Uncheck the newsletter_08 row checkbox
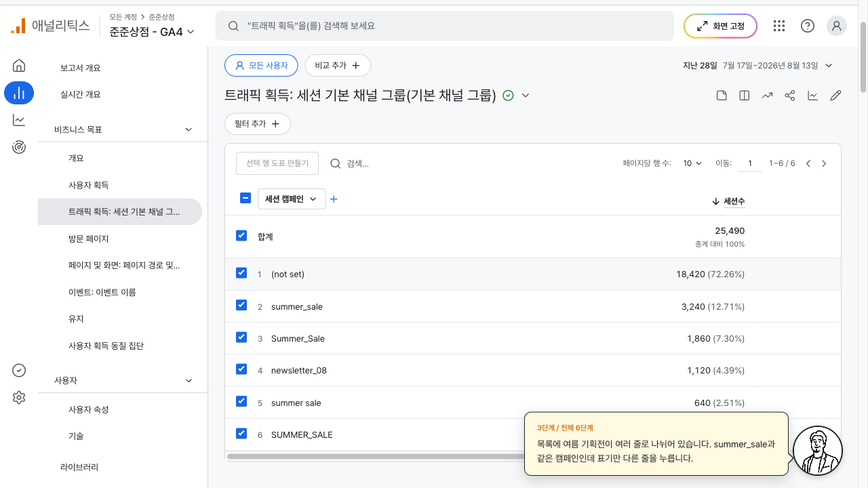The height and width of the screenshot is (488, 868). pyautogui.click(x=241, y=369)
